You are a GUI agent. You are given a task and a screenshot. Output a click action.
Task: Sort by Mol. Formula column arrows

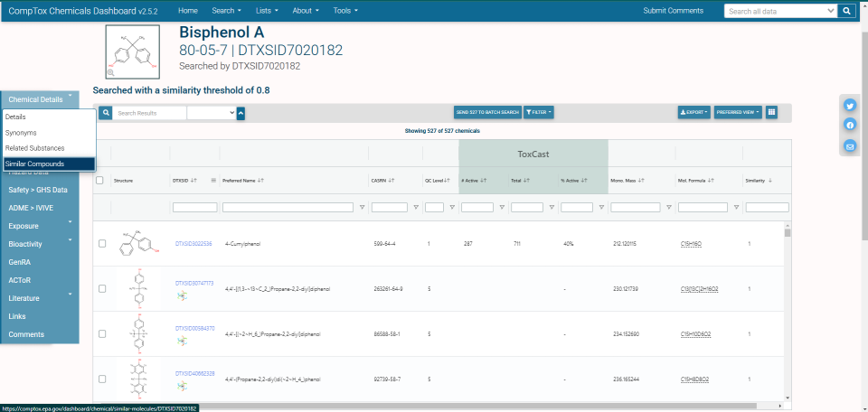coord(713,181)
